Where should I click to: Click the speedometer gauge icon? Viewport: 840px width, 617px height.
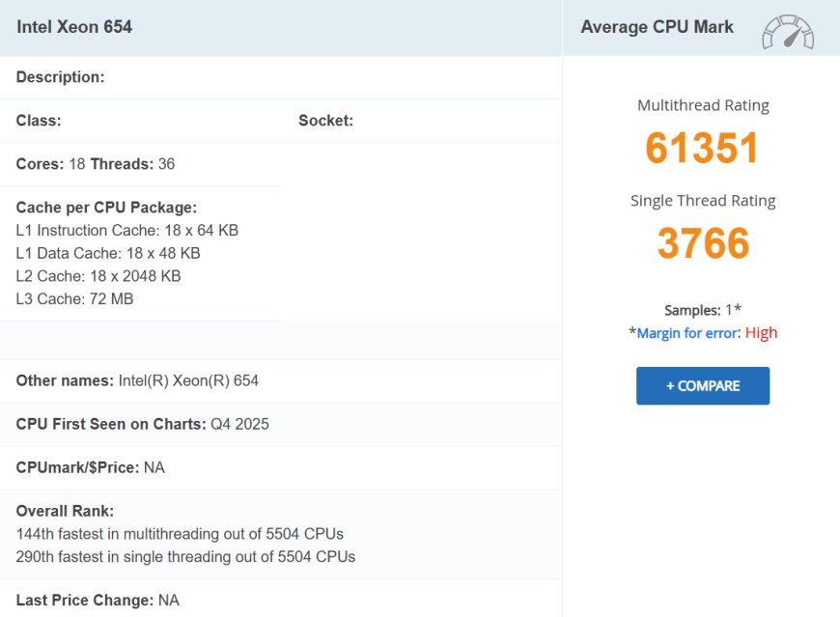(788, 27)
